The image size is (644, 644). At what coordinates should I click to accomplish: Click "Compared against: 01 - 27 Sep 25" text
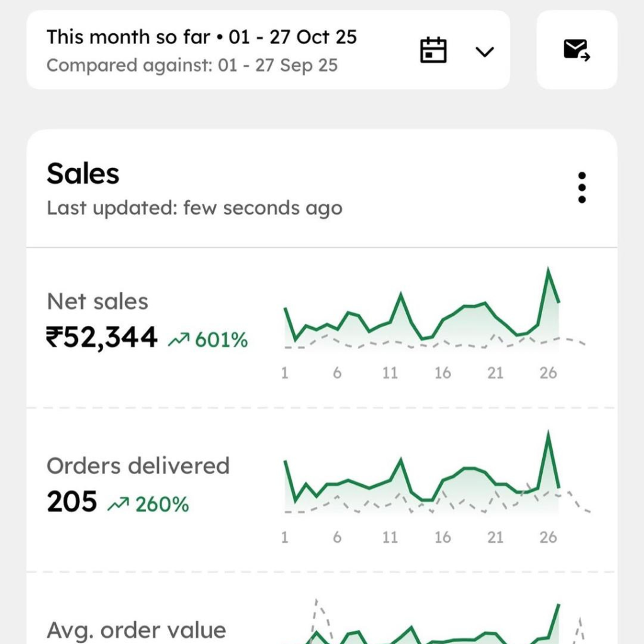(x=192, y=65)
